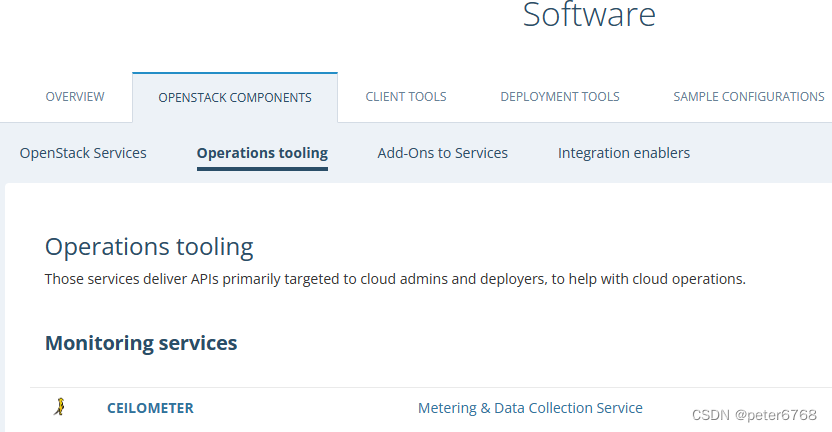
Task: Open the Integration enablers section
Action: (x=623, y=153)
